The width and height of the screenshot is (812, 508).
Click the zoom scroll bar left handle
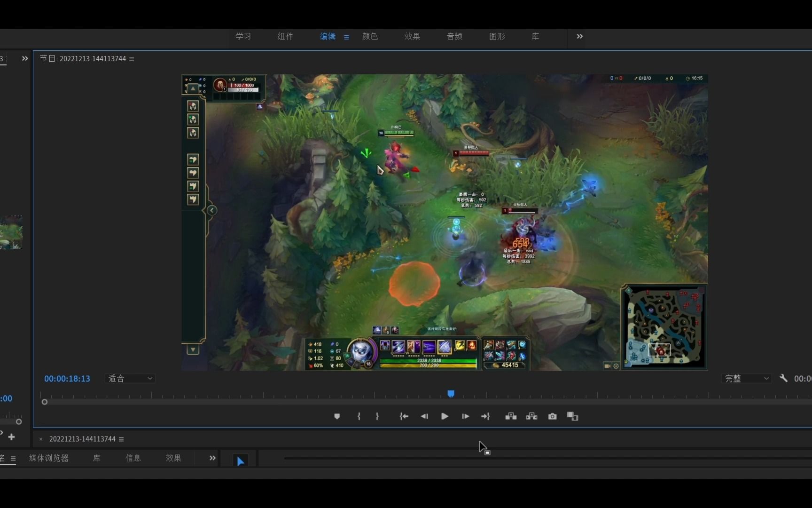[45, 402]
